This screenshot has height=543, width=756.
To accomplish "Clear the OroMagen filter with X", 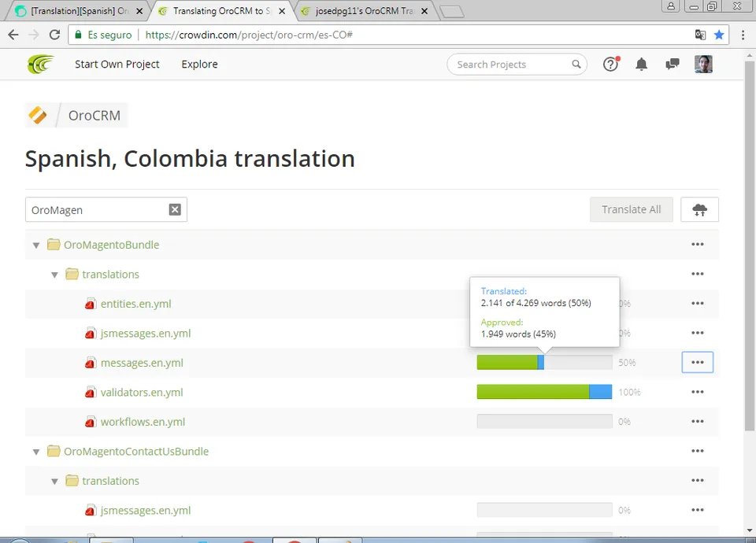I will [x=175, y=209].
